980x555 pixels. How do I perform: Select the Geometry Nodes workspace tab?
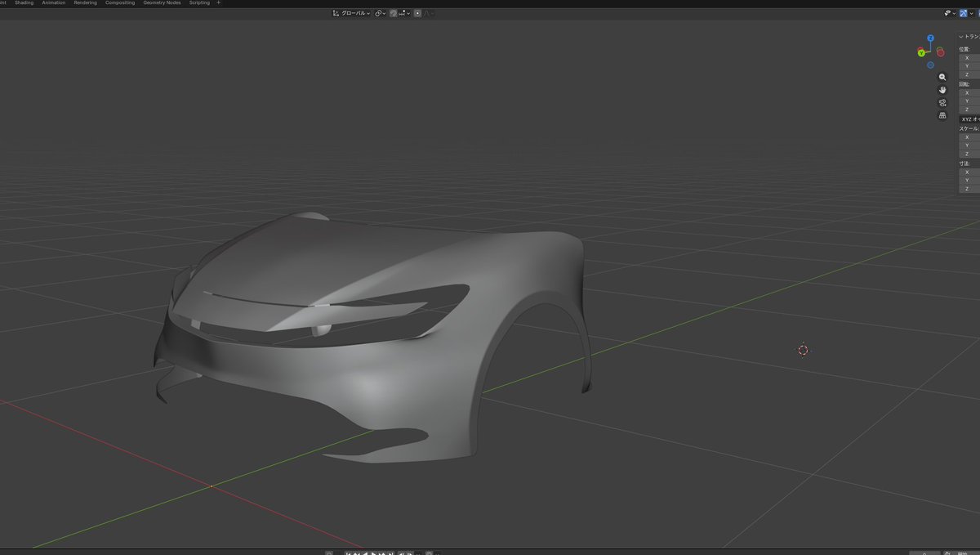pyautogui.click(x=162, y=3)
